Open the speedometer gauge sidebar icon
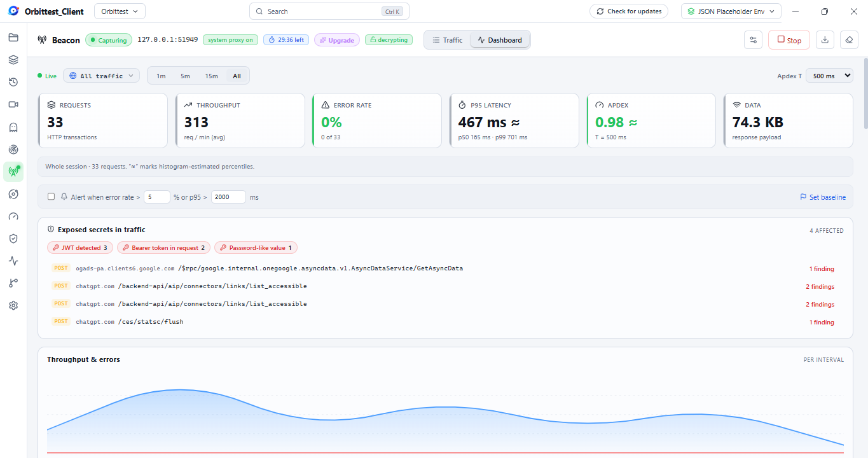Viewport: 868px width, 458px height. (13, 216)
